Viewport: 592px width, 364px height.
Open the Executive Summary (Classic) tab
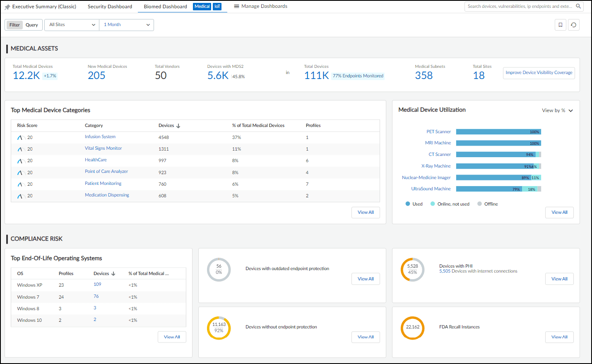click(44, 7)
